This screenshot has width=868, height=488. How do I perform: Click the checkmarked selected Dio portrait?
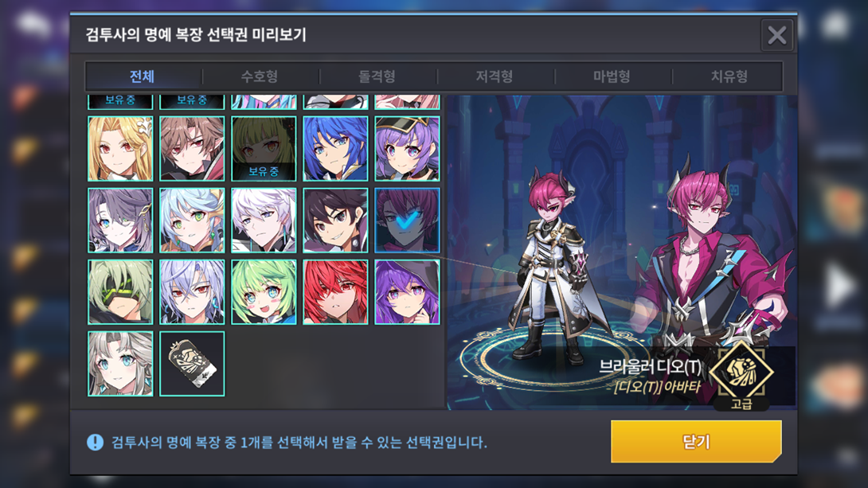pyautogui.click(x=407, y=221)
